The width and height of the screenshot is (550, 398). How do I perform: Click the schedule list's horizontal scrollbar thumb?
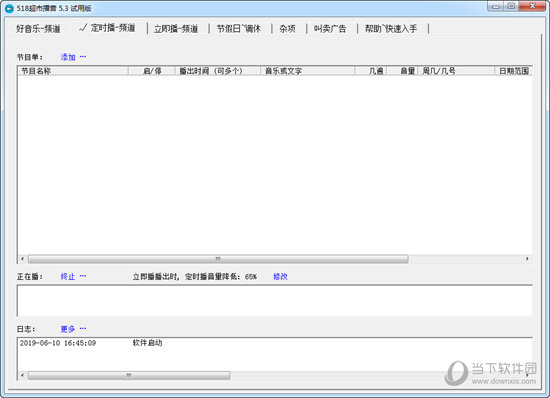tap(218, 259)
